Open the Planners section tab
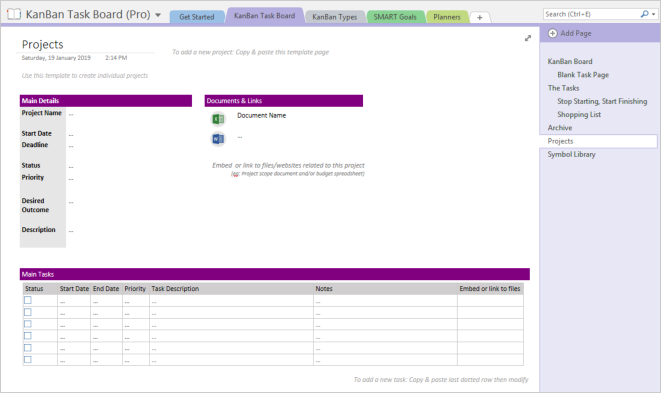 (447, 17)
